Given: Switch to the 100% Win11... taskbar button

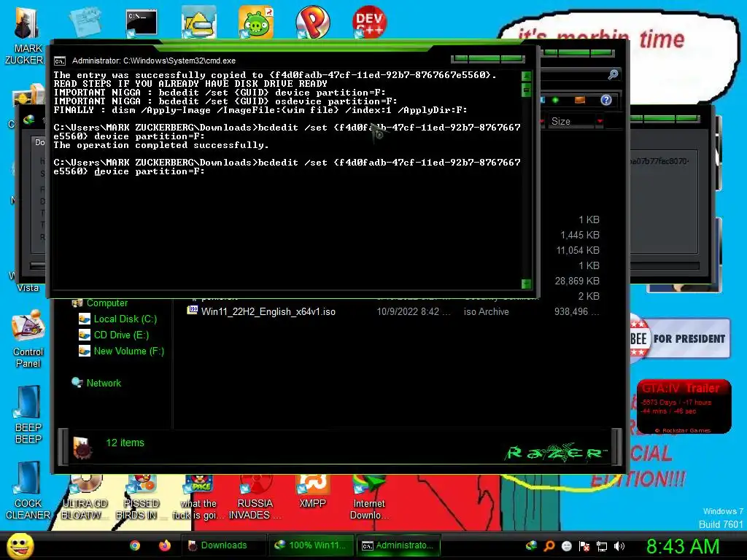Looking at the screenshot, I should (311, 545).
